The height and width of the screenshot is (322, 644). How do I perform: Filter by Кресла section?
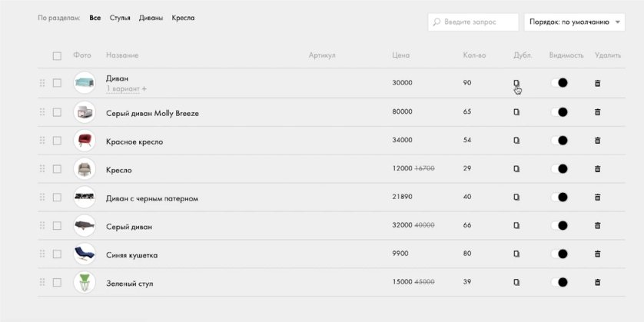[183, 18]
